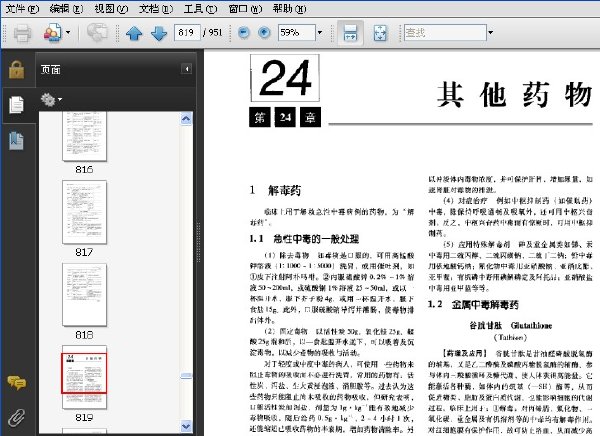Click the zoom in plus button
This screenshot has width=600, height=436.
(264, 33)
